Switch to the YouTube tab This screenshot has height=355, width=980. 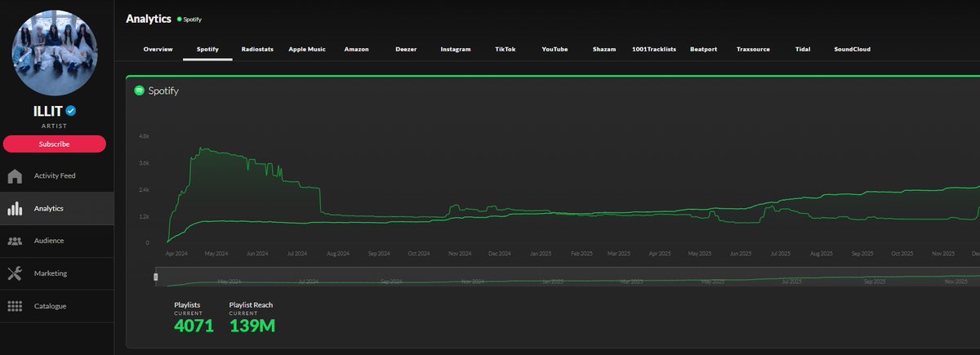tap(555, 49)
